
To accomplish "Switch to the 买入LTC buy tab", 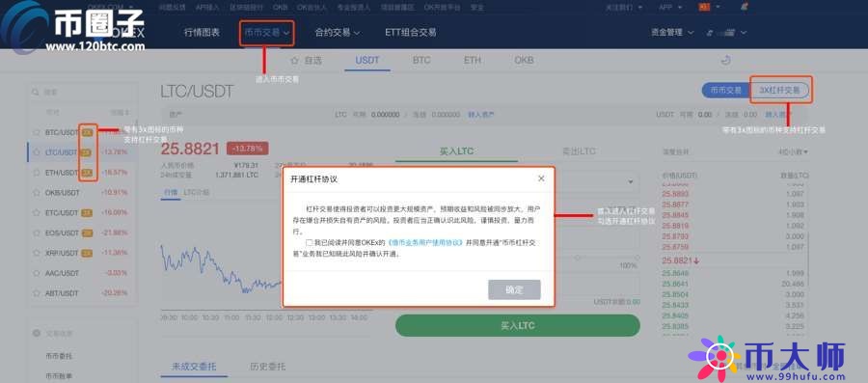I will pos(457,151).
